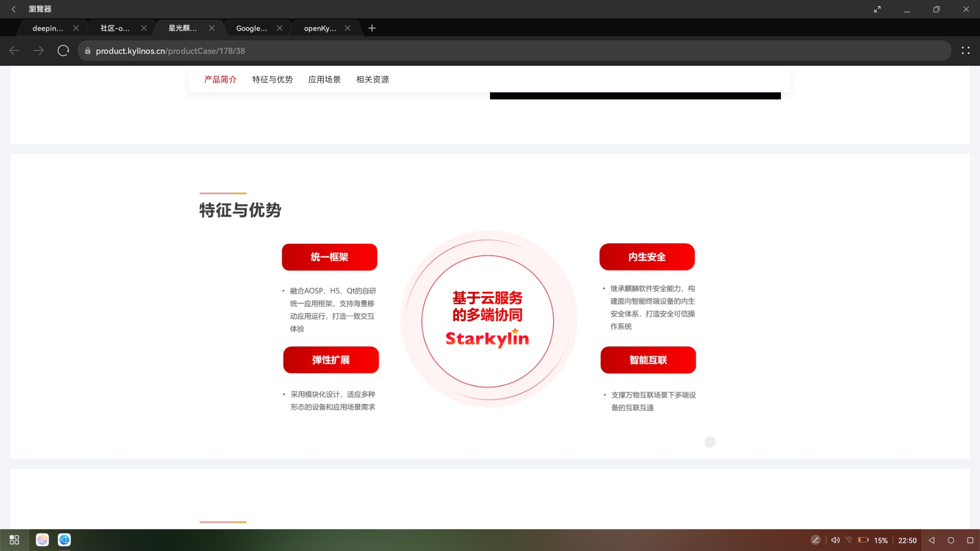Click the clock showing 22:50
Image resolution: width=980 pixels, height=551 pixels.
906,540
